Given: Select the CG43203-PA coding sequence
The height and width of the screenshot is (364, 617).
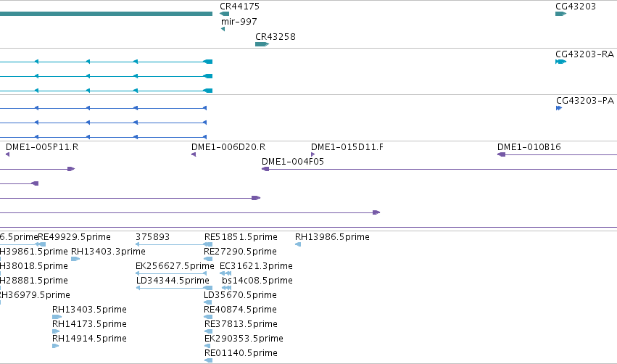Looking at the screenshot, I should (559, 108).
